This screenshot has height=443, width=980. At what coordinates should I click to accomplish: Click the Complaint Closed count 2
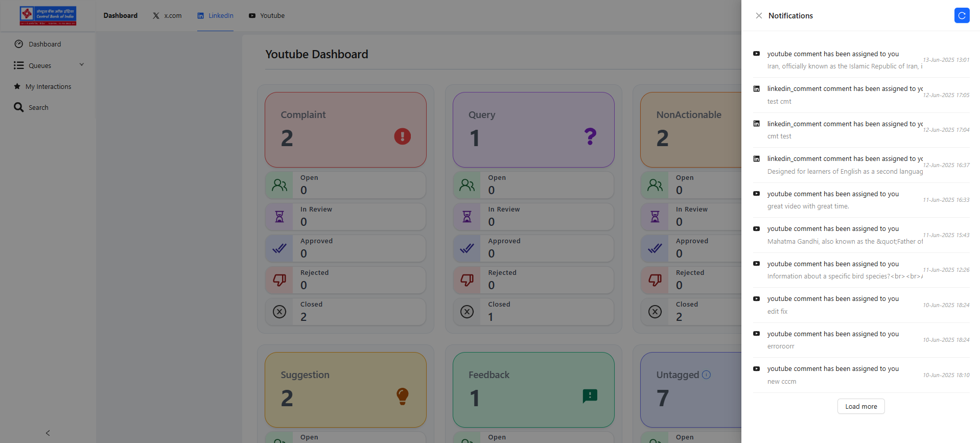tap(304, 317)
